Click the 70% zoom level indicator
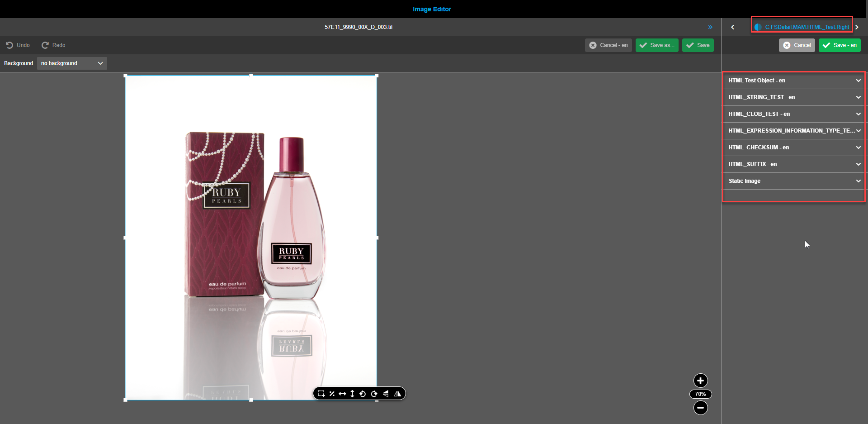868x424 pixels. point(700,394)
